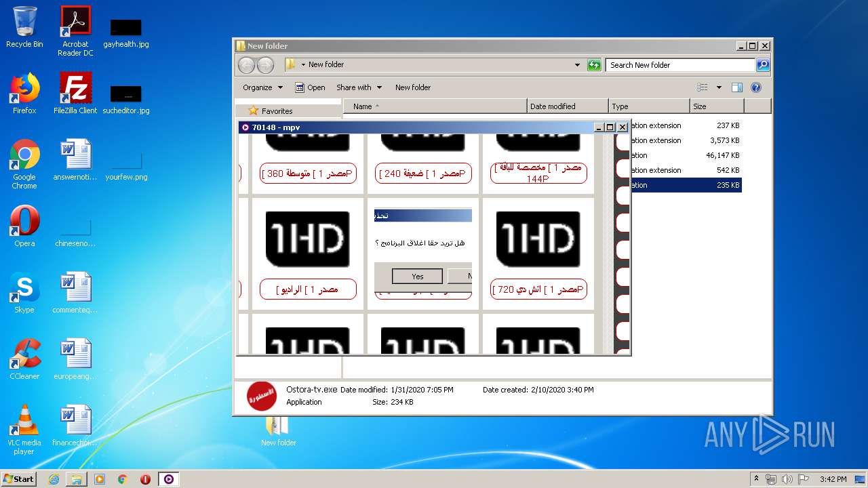Click Yes in the Arabic dialog
868x488 pixels.
[417, 276]
